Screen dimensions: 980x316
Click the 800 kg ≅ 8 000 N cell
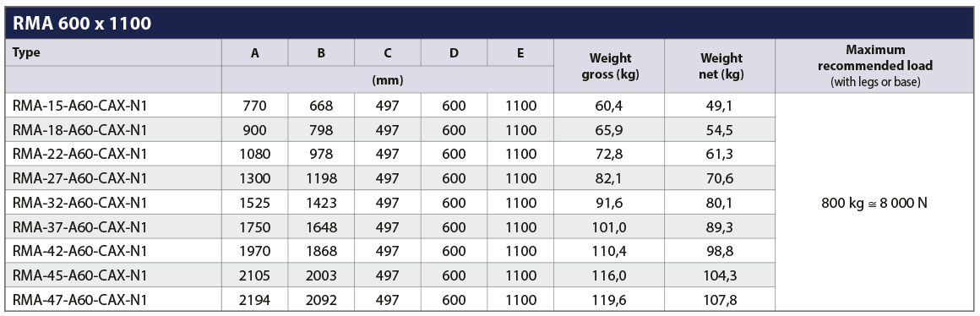(874, 202)
